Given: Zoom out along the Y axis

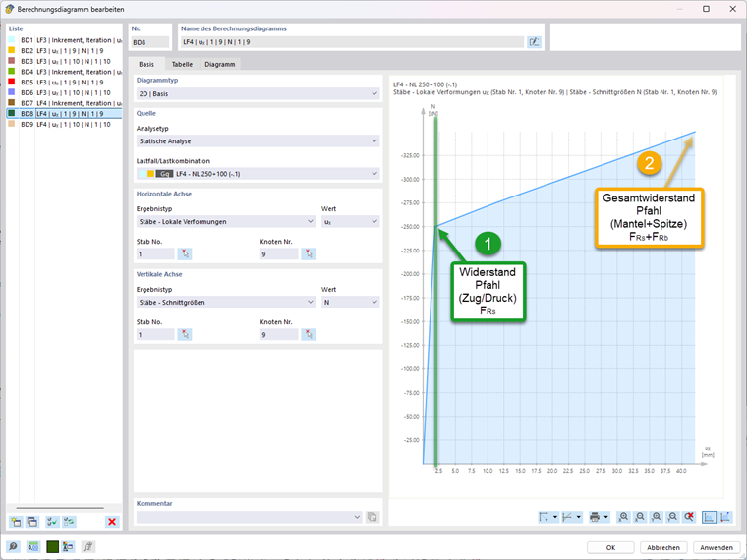Looking at the screenshot, I should (672, 517).
